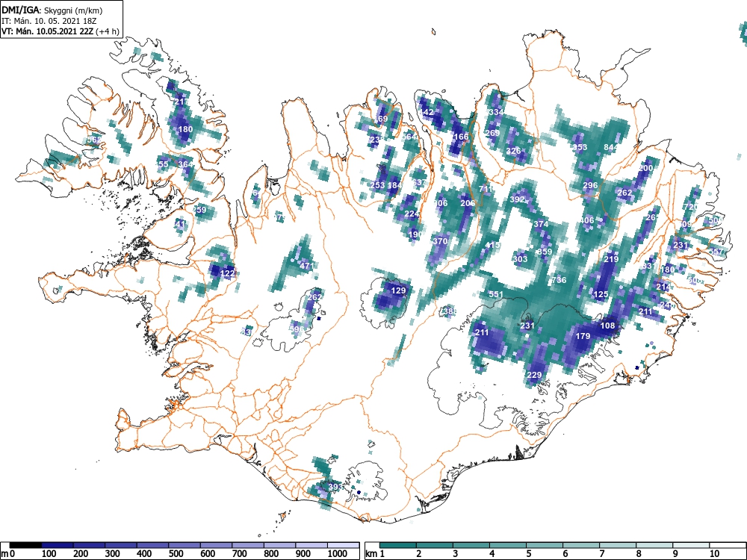Click the visibility value '562' in the Westfjords
Screen dimensions: 747x560
pos(94,140)
